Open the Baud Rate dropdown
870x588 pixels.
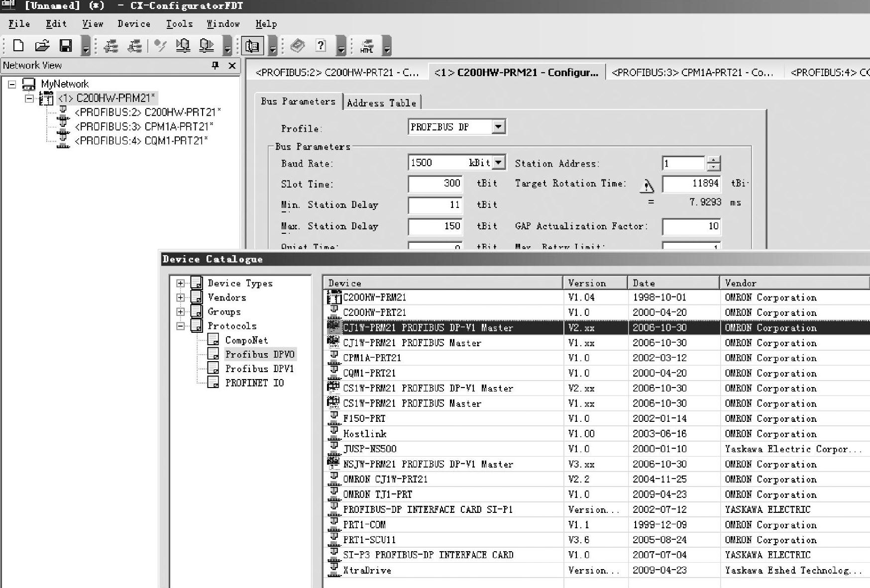[498, 163]
